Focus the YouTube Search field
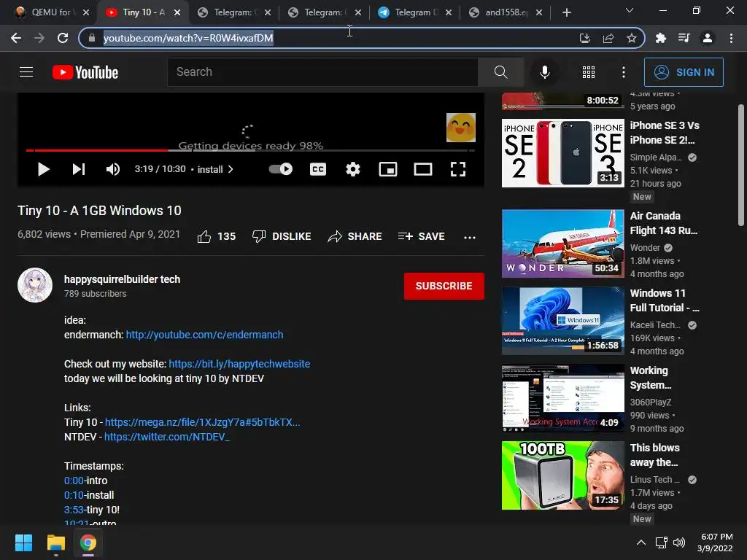747x560 pixels. tap(322, 72)
